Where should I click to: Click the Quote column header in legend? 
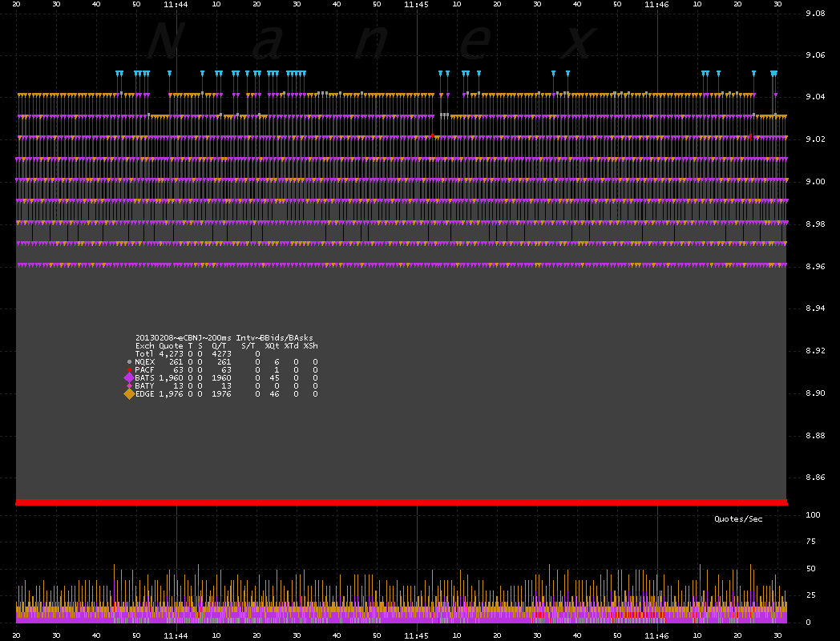tap(171, 346)
